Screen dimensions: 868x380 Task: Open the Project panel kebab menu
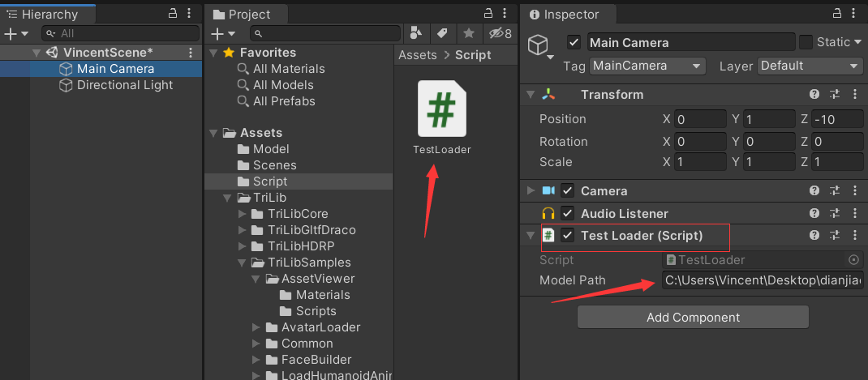coord(505,14)
